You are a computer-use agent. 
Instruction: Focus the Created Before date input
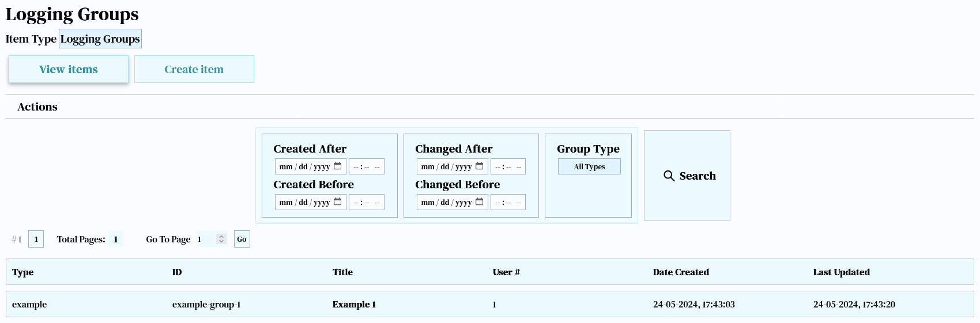click(311, 202)
